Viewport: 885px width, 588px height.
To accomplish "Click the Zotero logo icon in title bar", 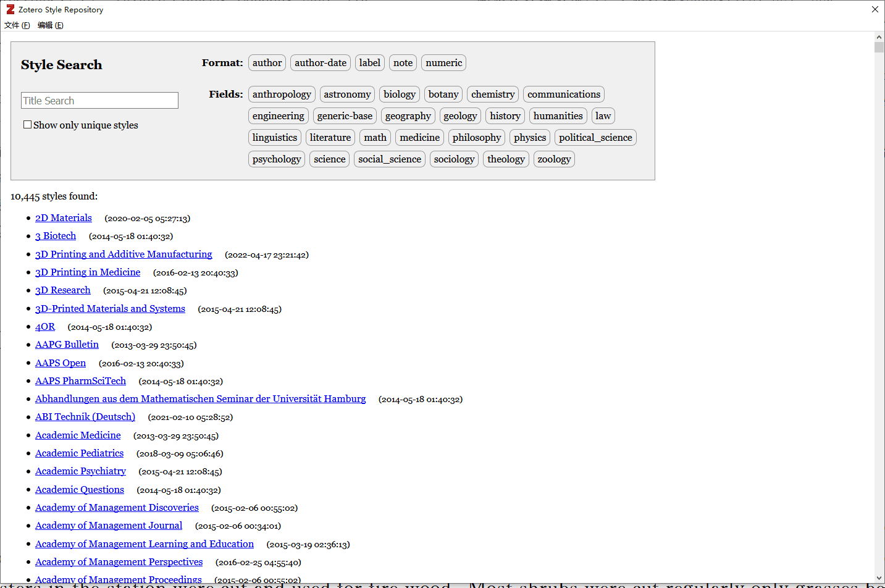I will [x=10, y=9].
